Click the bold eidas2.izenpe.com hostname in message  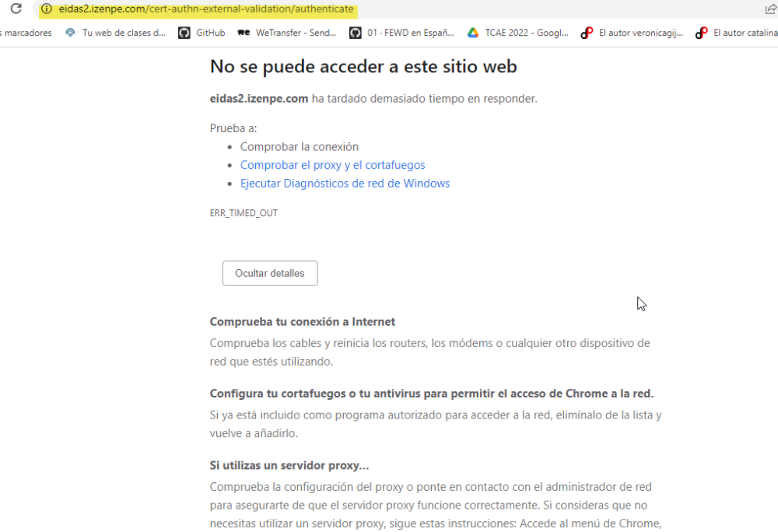pyautogui.click(x=259, y=98)
